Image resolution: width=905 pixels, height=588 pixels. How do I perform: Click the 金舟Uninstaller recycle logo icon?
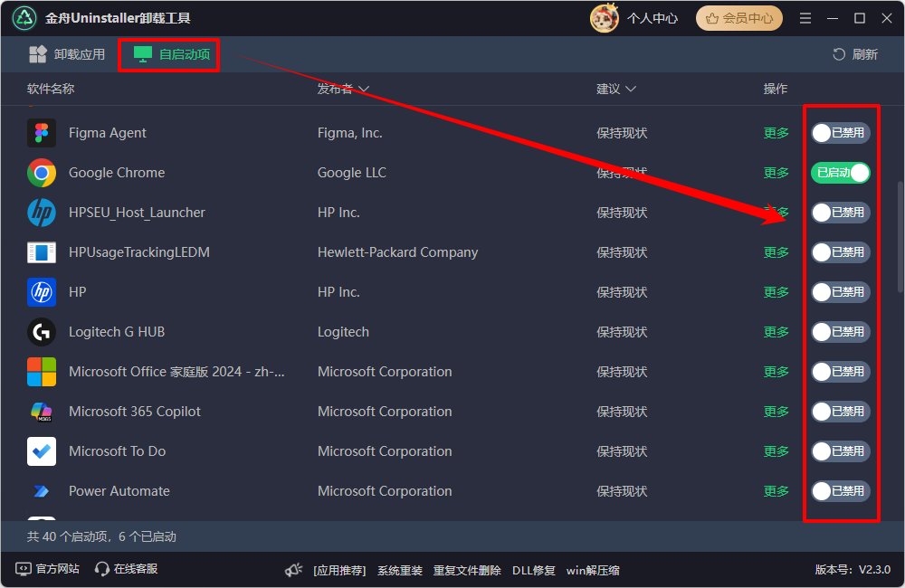[x=24, y=18]
